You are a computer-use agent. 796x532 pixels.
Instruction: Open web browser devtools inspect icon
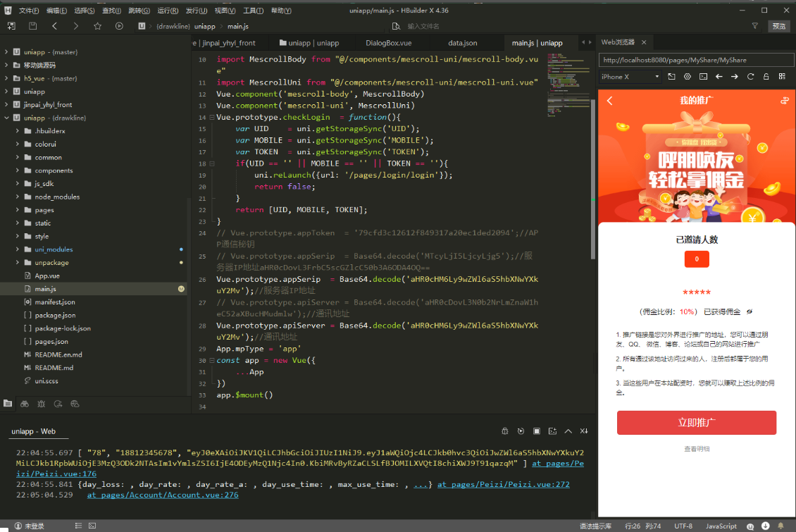pos(688,77)
